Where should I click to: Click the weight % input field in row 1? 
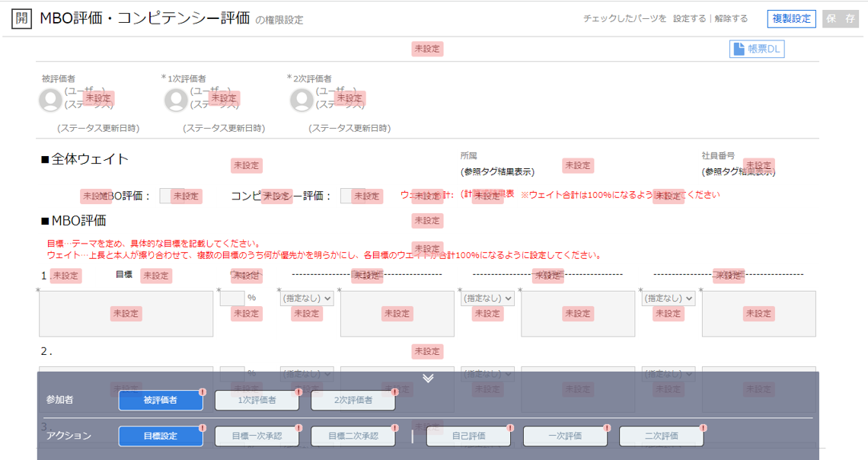(231, 298)
